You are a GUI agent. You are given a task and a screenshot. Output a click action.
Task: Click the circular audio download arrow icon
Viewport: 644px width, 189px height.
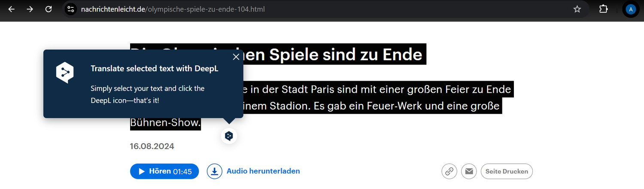pos(215,171)
